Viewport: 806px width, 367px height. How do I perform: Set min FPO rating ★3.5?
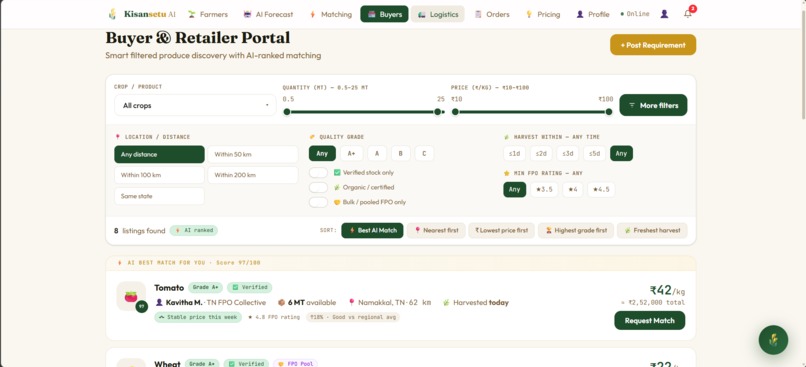[544, 189]
